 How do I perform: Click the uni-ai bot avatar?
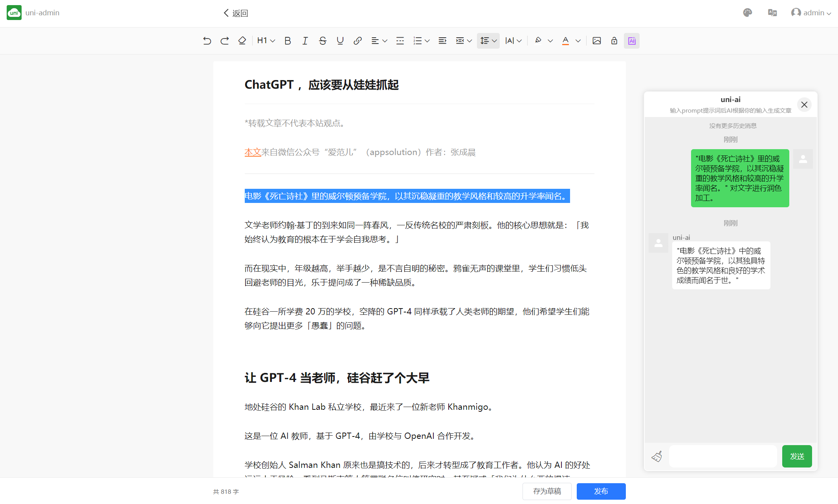click(x=658, y=243)
